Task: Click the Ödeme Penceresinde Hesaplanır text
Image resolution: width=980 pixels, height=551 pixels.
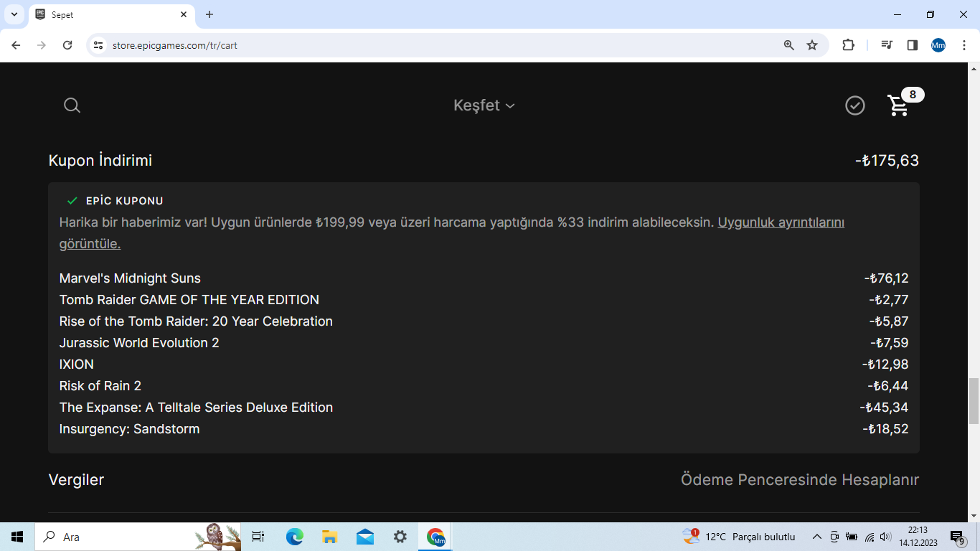Action: (x=800, y=480)
